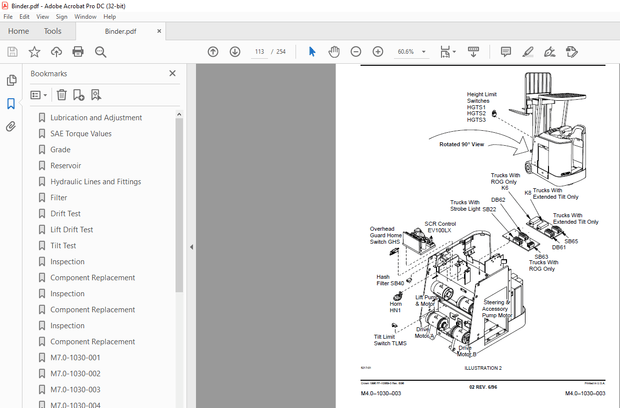Open the Edit menu

coord(25,17)
